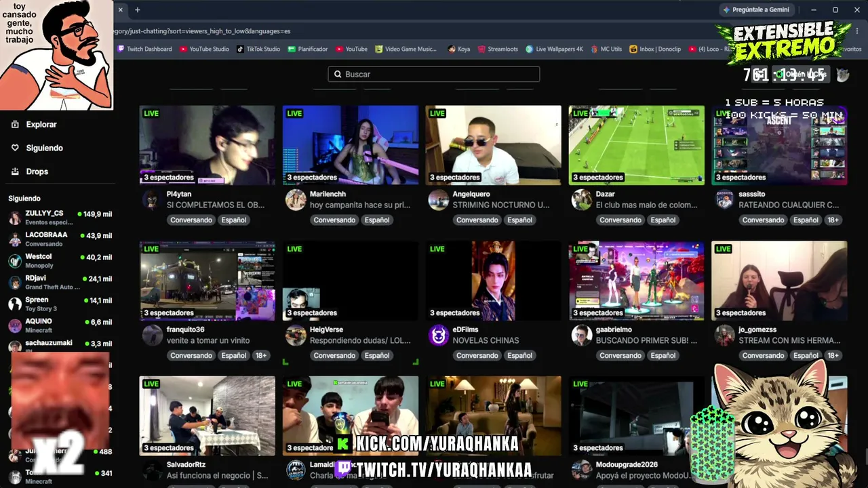Open Marilenchh's channel avatar

pyautogui.click(x=295, y=199)
